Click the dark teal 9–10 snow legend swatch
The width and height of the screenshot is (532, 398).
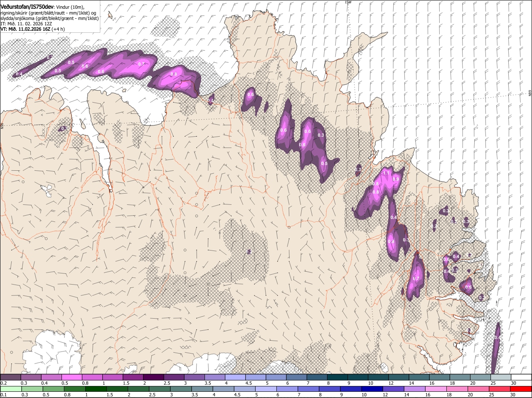pyautogui.click(x=357, y=377)
